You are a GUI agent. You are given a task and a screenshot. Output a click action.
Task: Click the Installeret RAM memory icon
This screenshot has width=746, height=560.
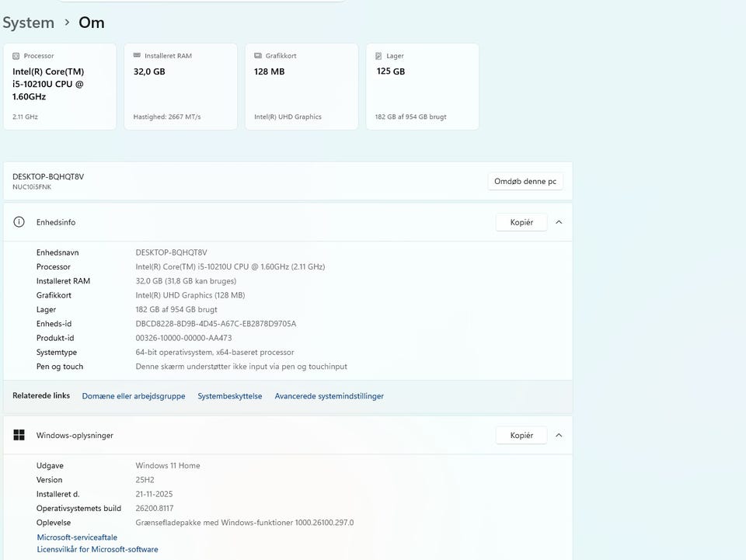click(x=137, y=56)
